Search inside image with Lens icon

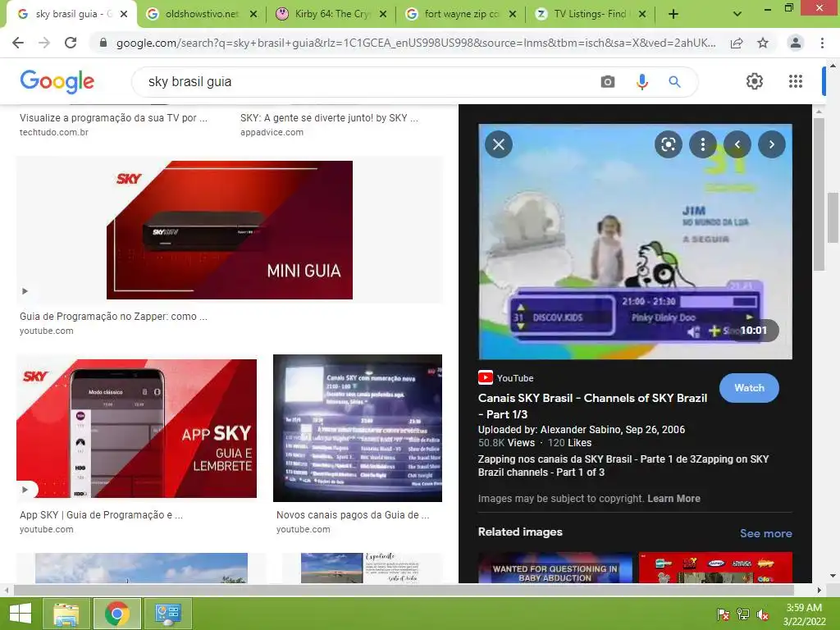[x=668, y=144]
